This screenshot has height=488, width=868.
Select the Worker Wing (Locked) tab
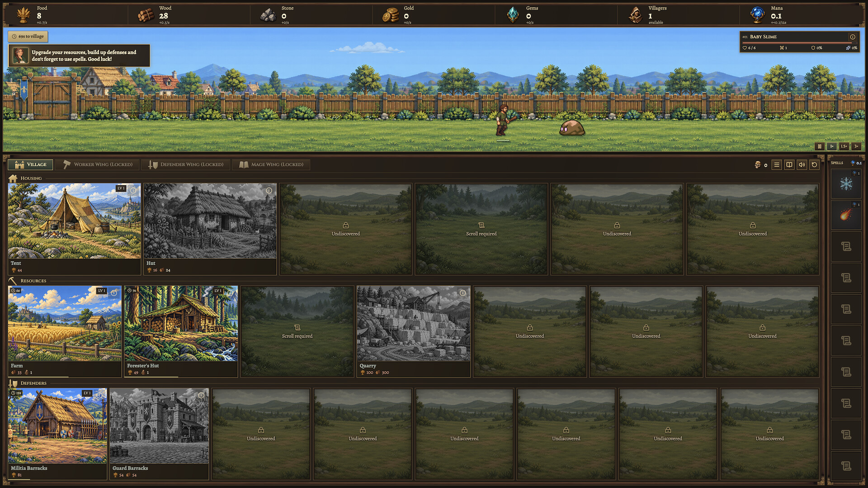click(x=97, y=164)
